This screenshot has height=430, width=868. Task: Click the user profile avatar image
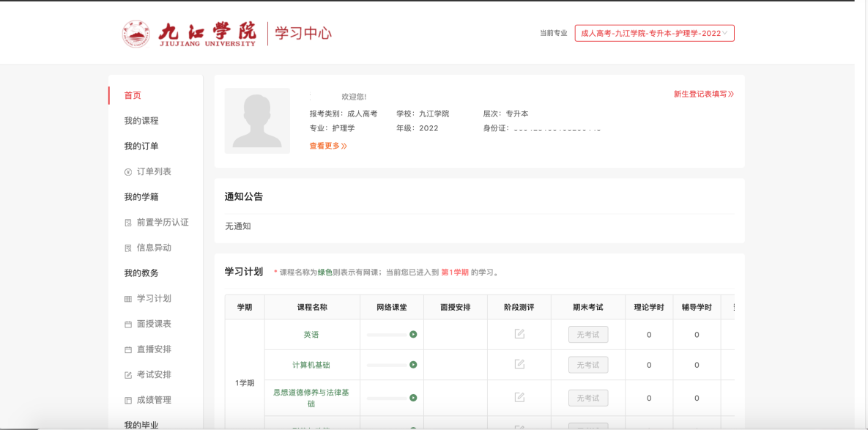click(x=257, y=120)
